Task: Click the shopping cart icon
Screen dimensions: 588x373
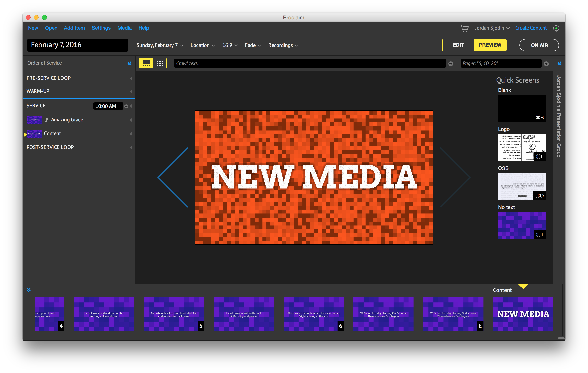Action: point(464,28)
